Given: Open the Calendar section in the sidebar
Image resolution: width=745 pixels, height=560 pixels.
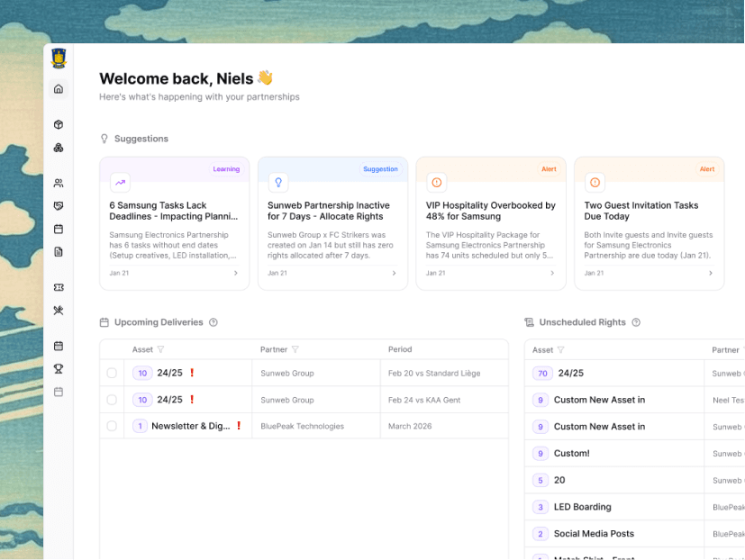Looking at the screenshot, I should click(x=58, y=229).
